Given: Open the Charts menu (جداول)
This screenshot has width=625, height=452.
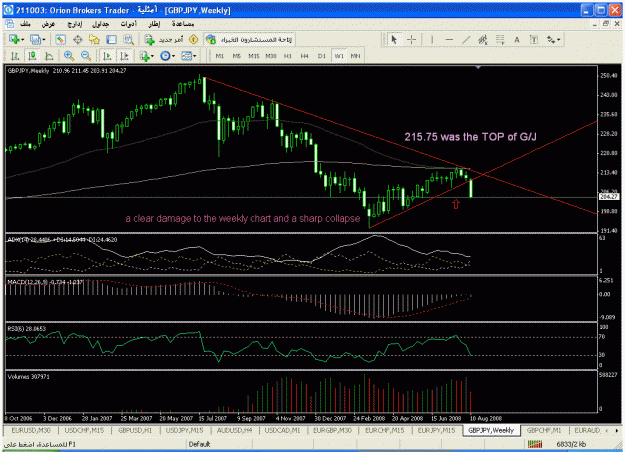Looking at the screenshot, I should coord(100,24).
